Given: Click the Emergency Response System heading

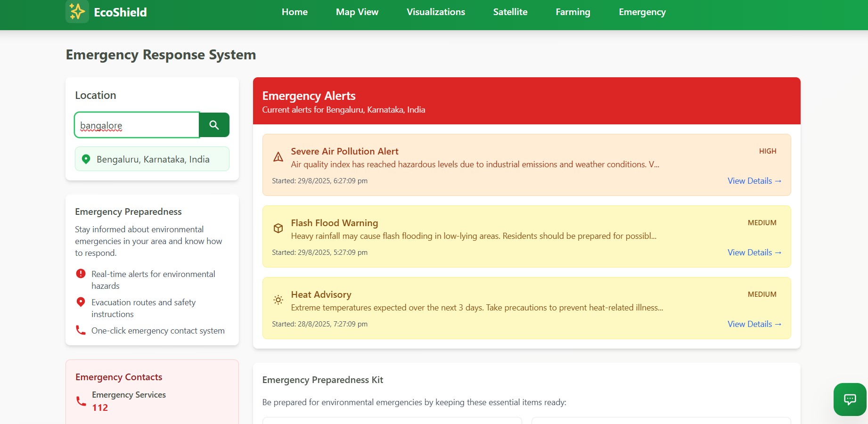Looking at the screenshot, I should pos(161,55).
